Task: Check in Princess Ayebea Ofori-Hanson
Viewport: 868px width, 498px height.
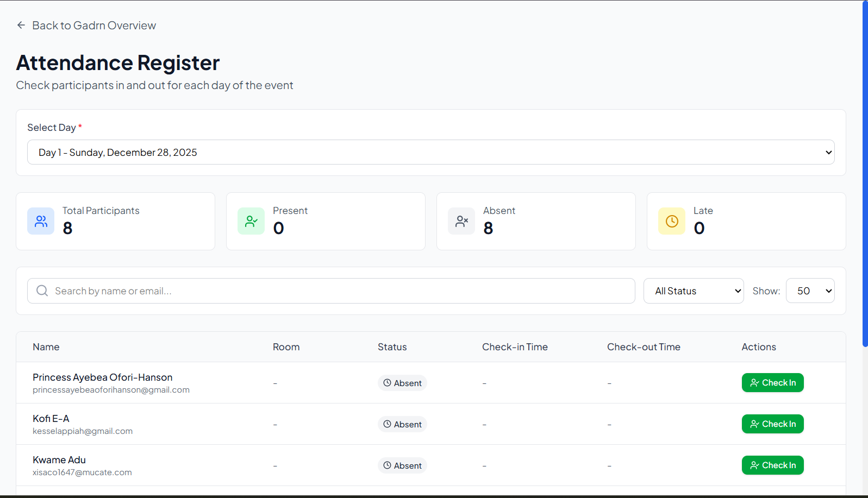Action: (x=773, y=383)
